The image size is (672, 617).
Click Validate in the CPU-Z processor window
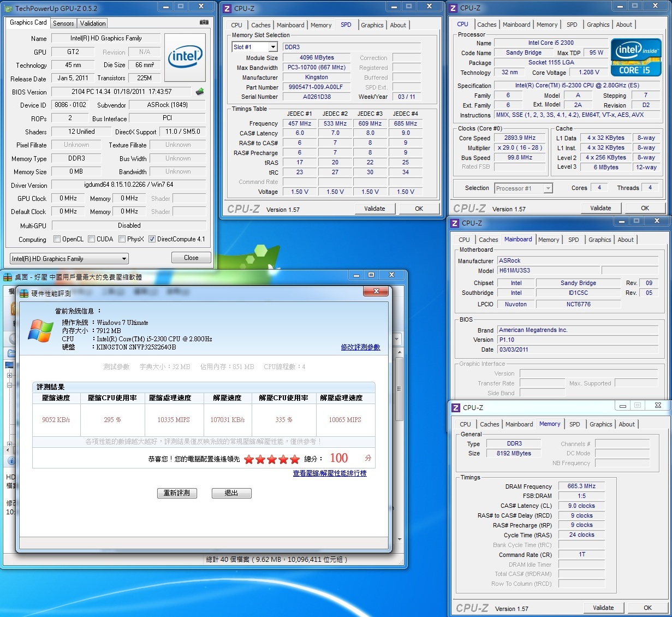[600, 208]
